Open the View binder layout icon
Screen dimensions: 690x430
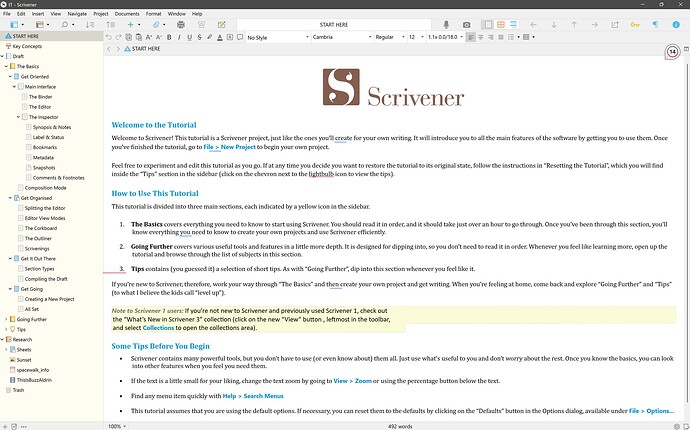pos(15,25)
